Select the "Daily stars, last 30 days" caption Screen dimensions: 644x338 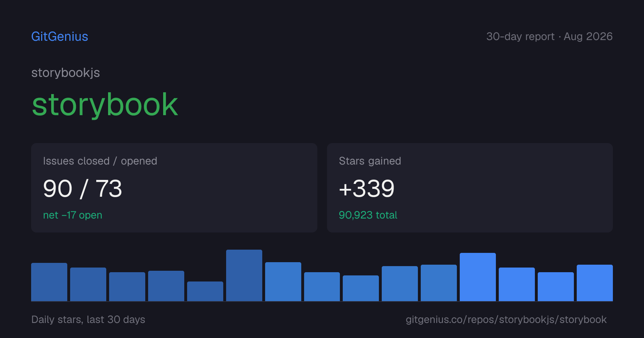pos(88,319)
